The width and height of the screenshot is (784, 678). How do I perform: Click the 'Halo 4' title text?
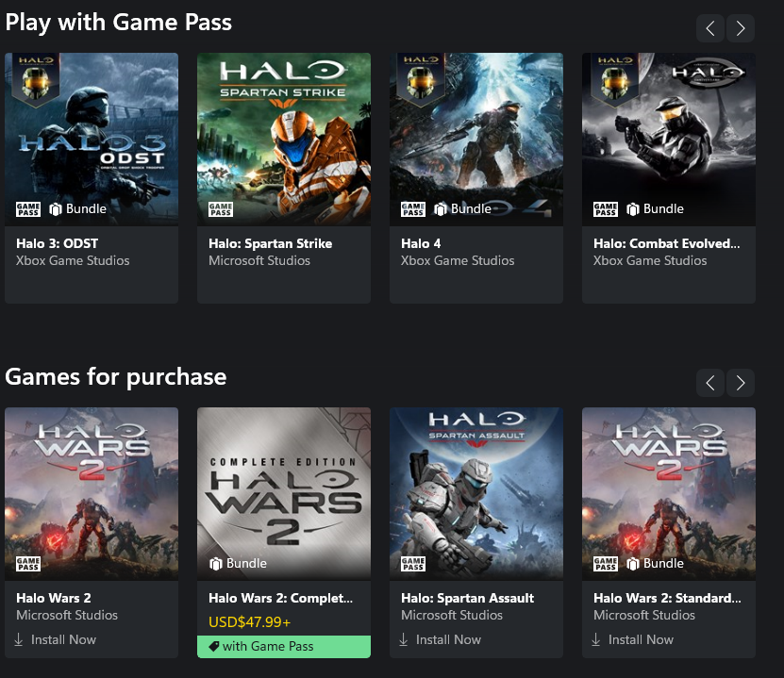coord(421,243)
